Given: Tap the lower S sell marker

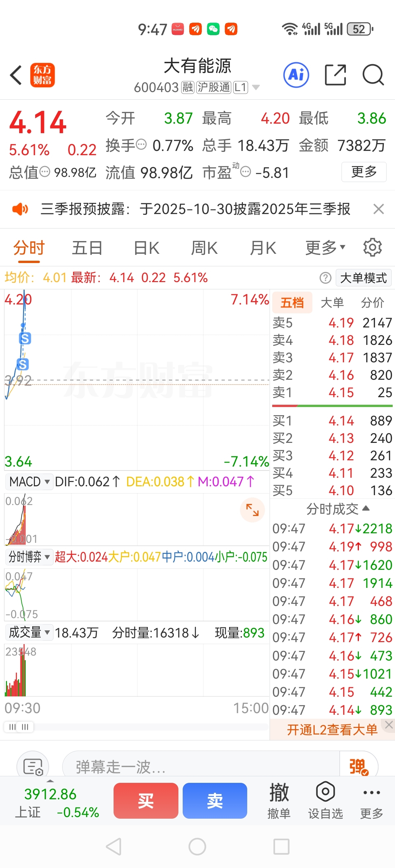Looking at the screenshot, I should click(23, 364).
